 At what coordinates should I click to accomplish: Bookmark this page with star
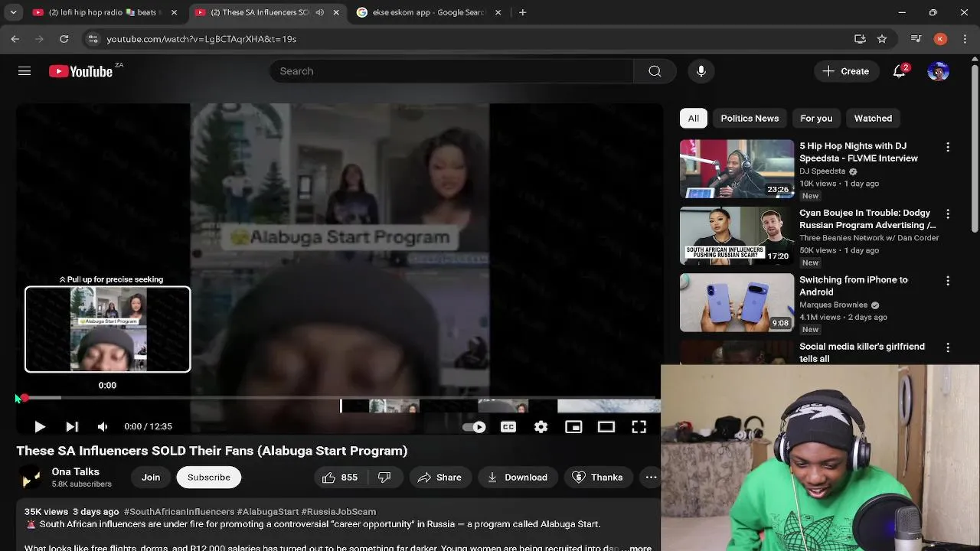click(x=882, y=39)
